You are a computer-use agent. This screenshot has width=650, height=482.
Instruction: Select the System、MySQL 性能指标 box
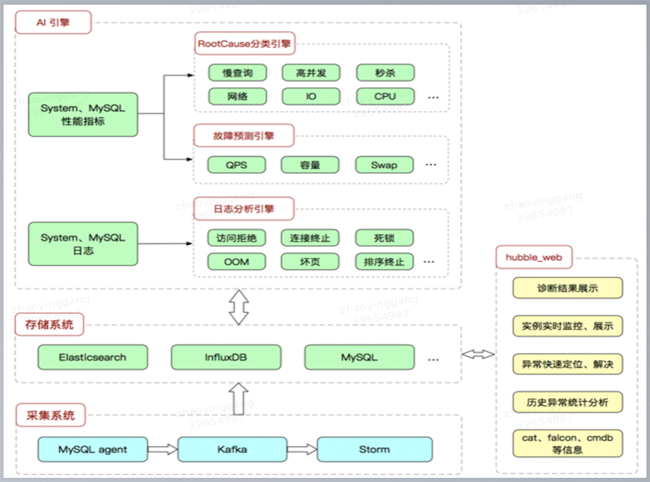(x=83, y=114)
